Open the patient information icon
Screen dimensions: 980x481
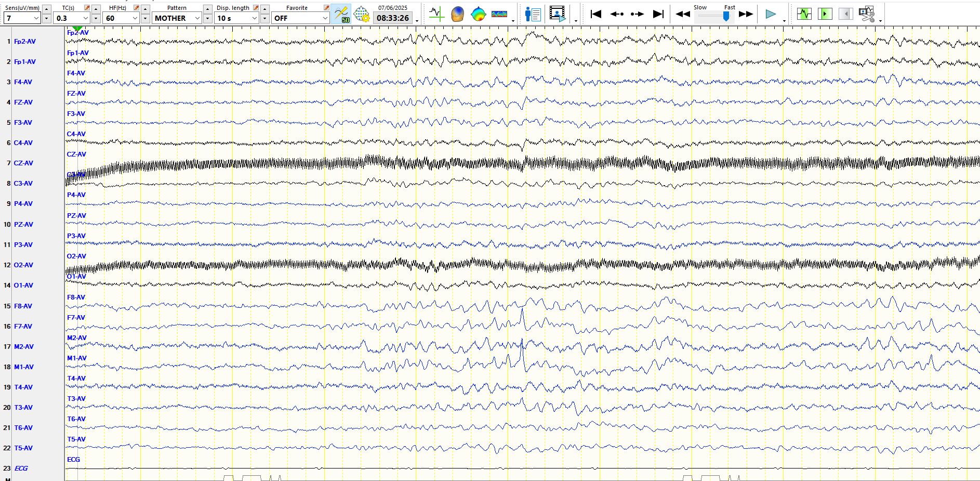click(x=533, y=14)
